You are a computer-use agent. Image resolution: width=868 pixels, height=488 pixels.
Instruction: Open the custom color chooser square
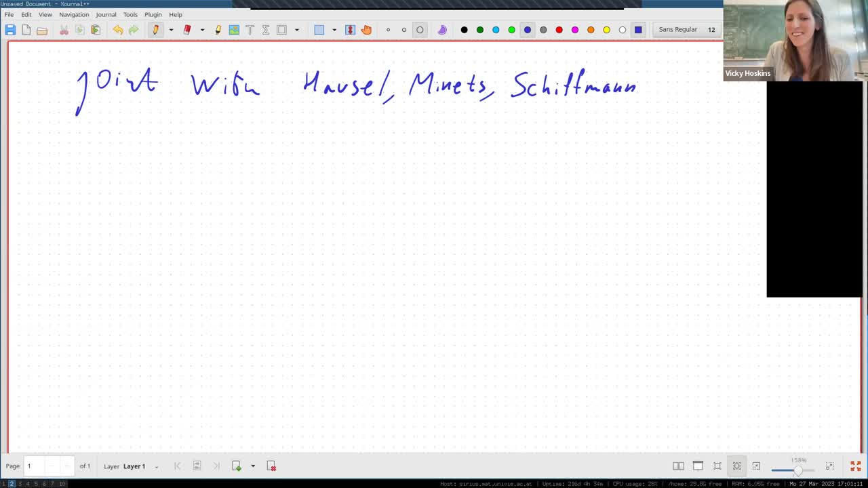pyautogui.click(x=638, y=30)
